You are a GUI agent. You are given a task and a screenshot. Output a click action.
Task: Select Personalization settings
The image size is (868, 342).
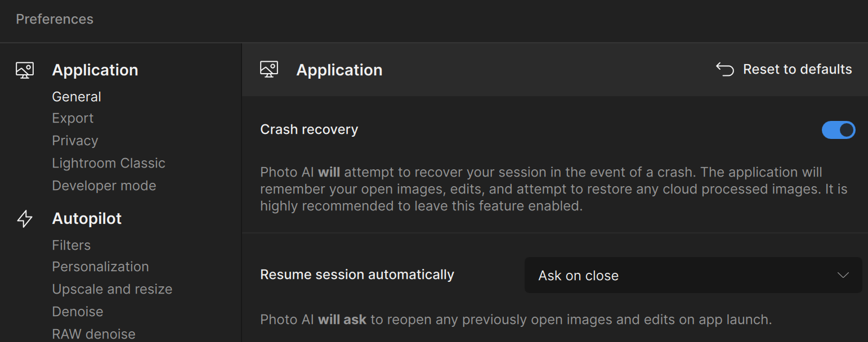point(100,267)
